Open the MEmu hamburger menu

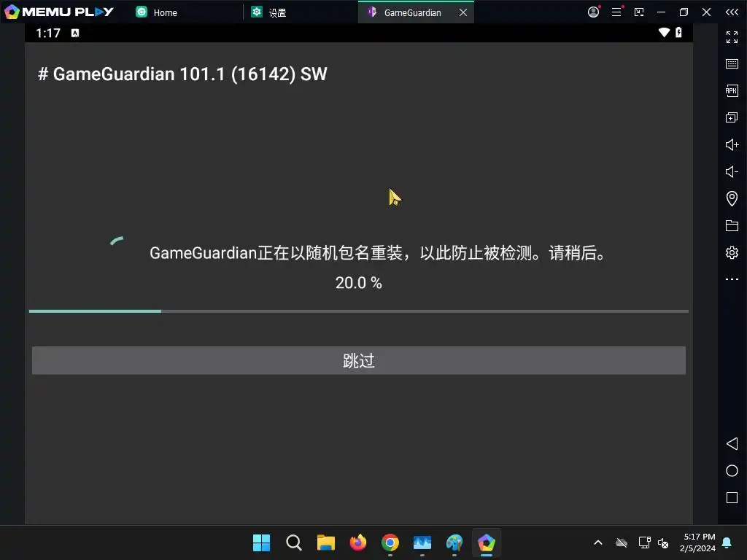tap(616, 12)
